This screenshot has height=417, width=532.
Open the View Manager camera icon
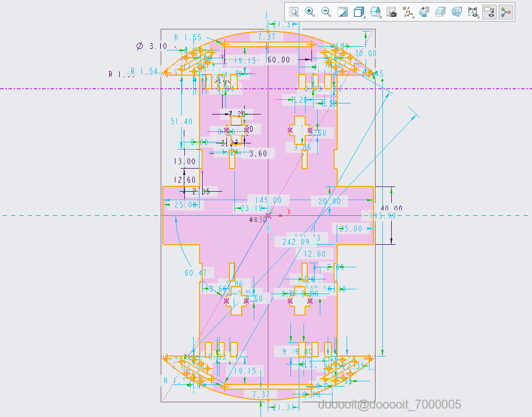point(392,12)
